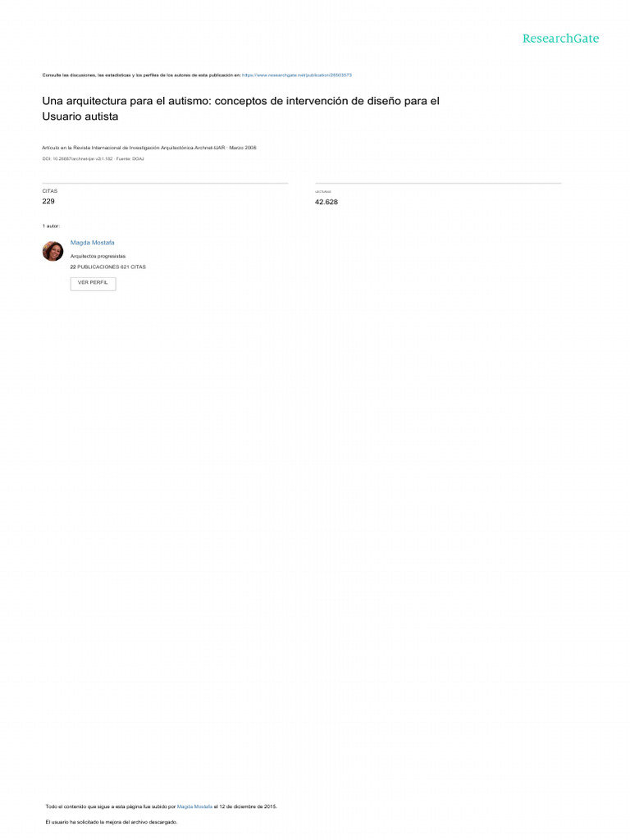This screenshot has height=840, width=630.
Task: Select the citation count 229
Action: 48,202
